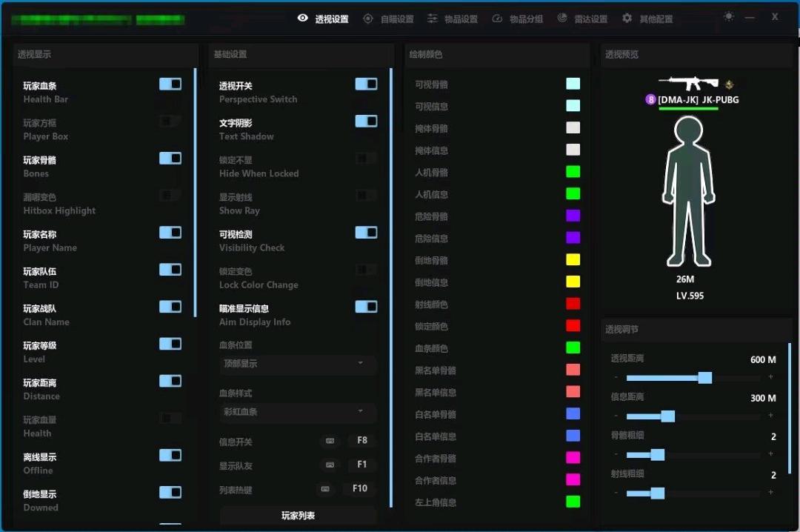Click the player figure in 透视预览
The image size is (800, 532).
[x=689, y=191]
